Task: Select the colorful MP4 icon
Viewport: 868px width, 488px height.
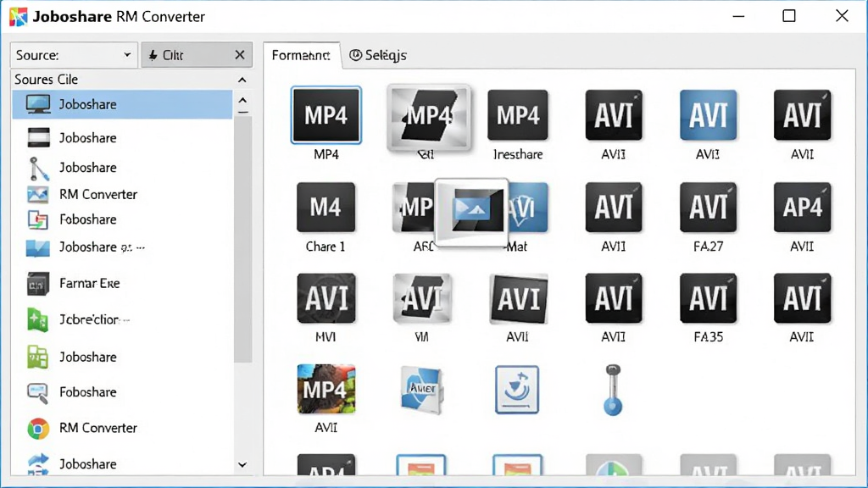Action: click(x=326, y=389)
